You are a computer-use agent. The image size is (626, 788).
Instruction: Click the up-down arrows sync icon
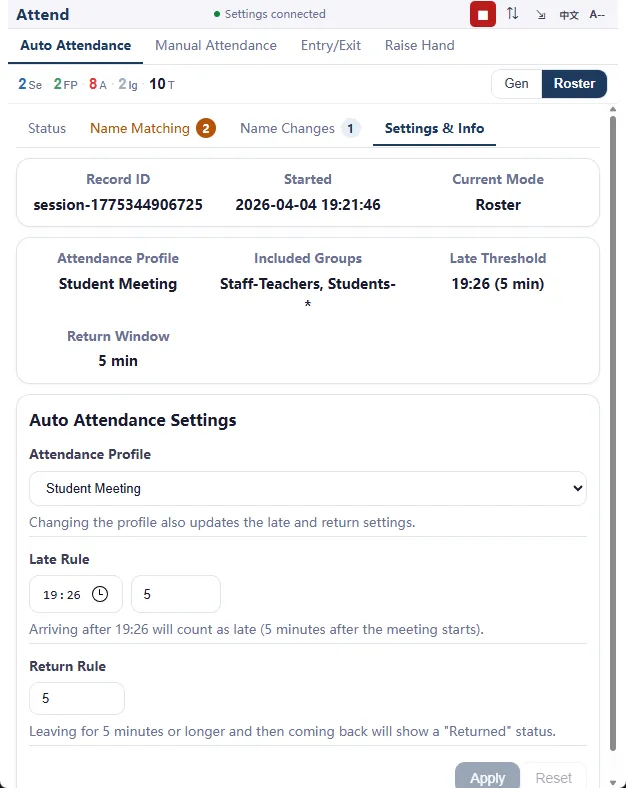click(512, 14)
